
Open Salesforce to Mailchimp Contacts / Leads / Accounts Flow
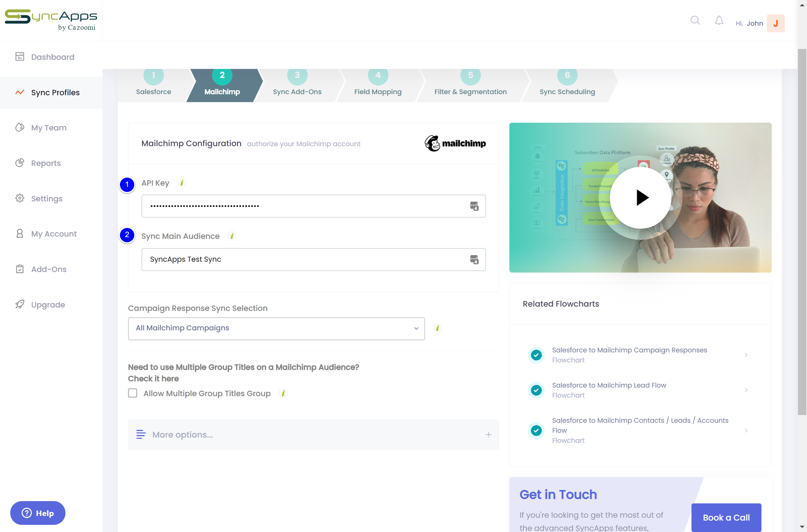640,425
